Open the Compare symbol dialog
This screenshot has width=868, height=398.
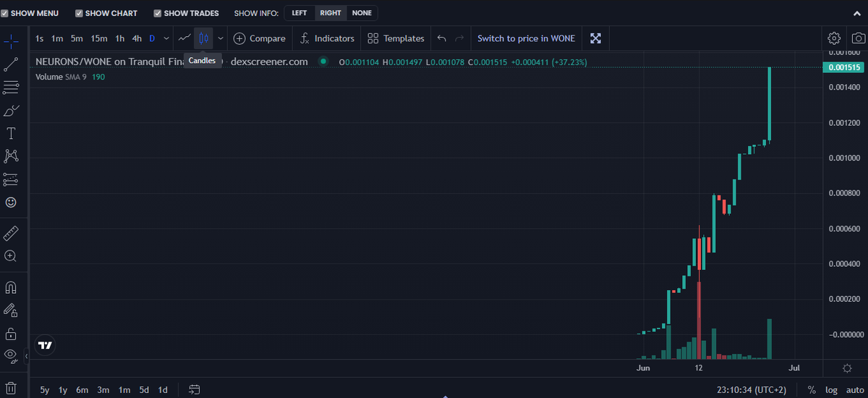[260, 38]
